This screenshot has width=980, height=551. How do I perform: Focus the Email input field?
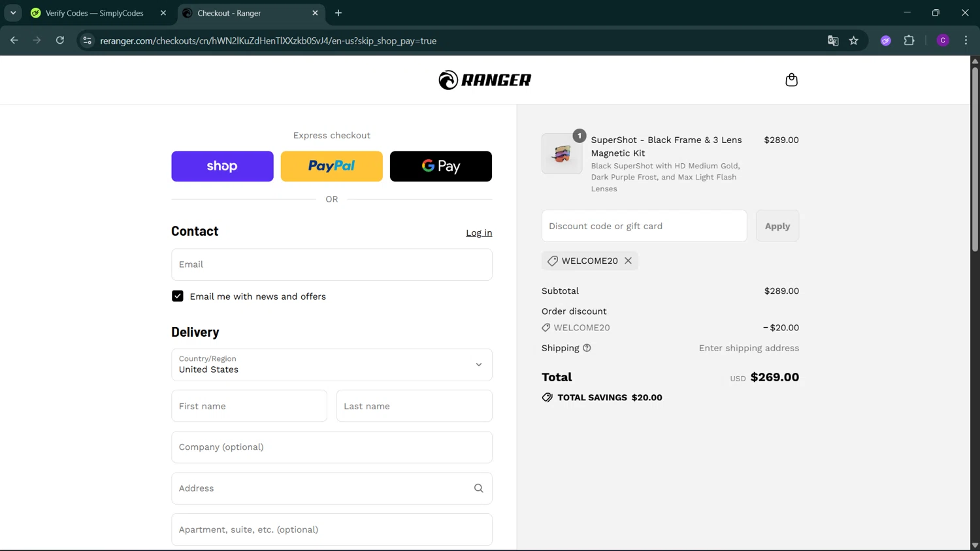[331, 264]
